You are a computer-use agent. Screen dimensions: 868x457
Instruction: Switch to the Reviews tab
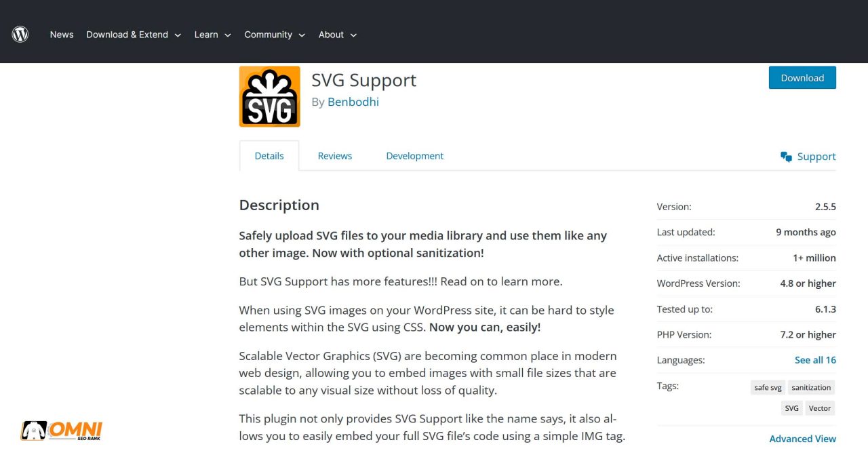335,156
